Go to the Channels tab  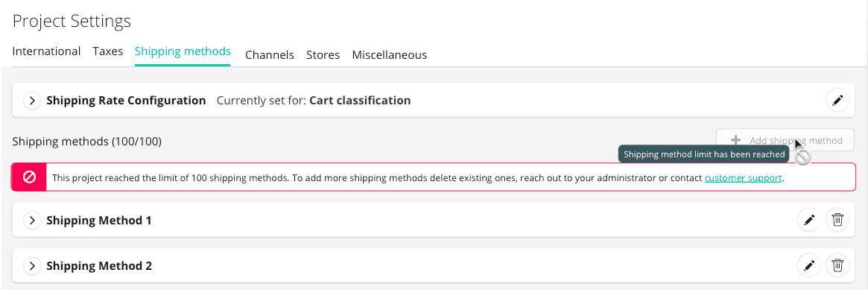click(x=270, y=55)
